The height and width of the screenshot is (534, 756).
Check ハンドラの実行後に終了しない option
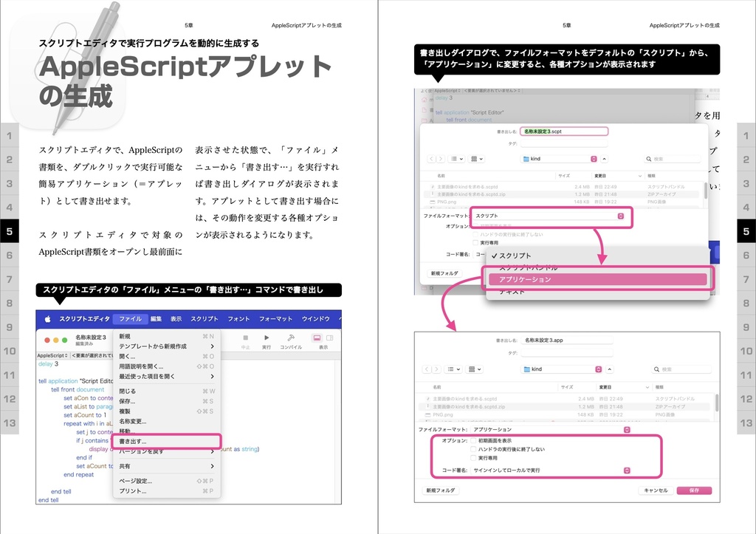tap(473, 449)
